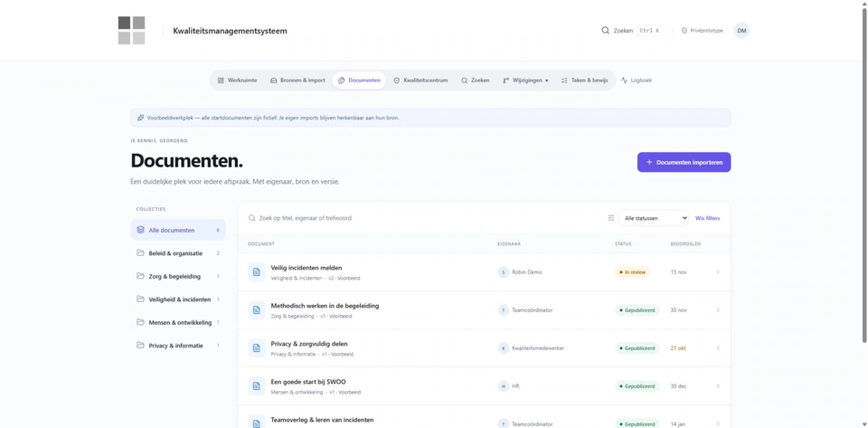This screenshot has height=428, width=868.
Task: Select the Privacy & informatie collection
Action: click(x=178, y=346)
